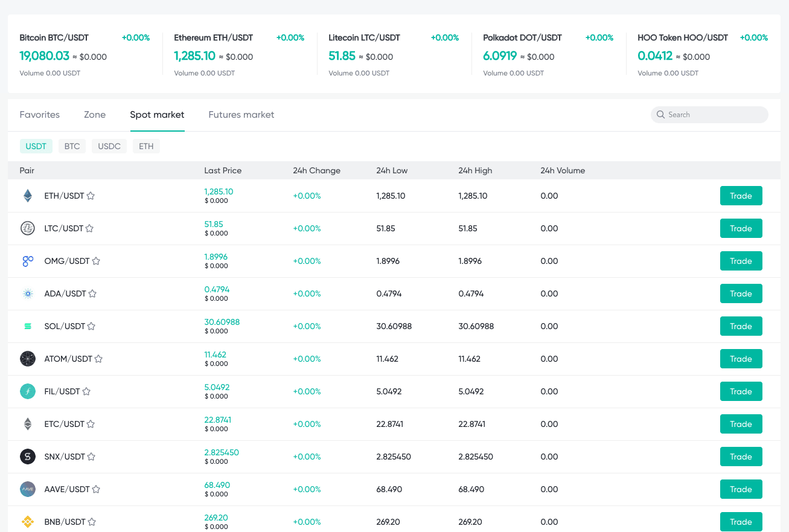This screenshot has width=789, height=532.
Task: Star the OMG/USDT pair
Action: [96, 261]
